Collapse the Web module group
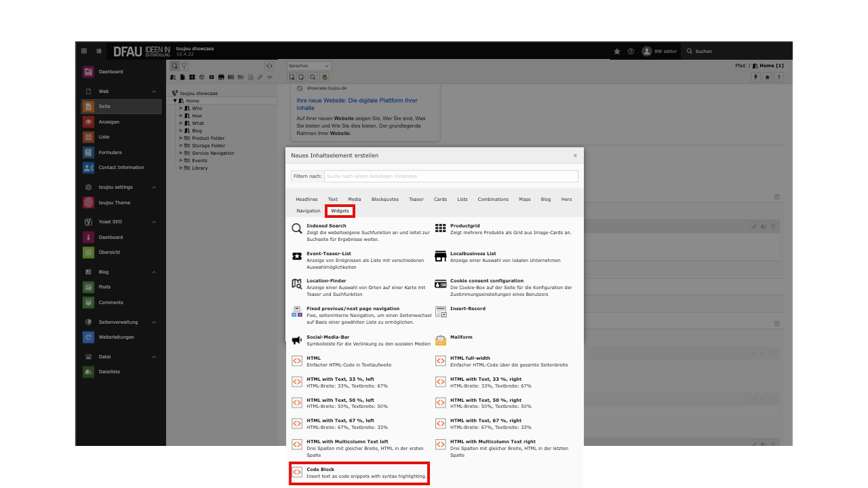Screen dimensions: 868x488 click(x=154, y=91)
